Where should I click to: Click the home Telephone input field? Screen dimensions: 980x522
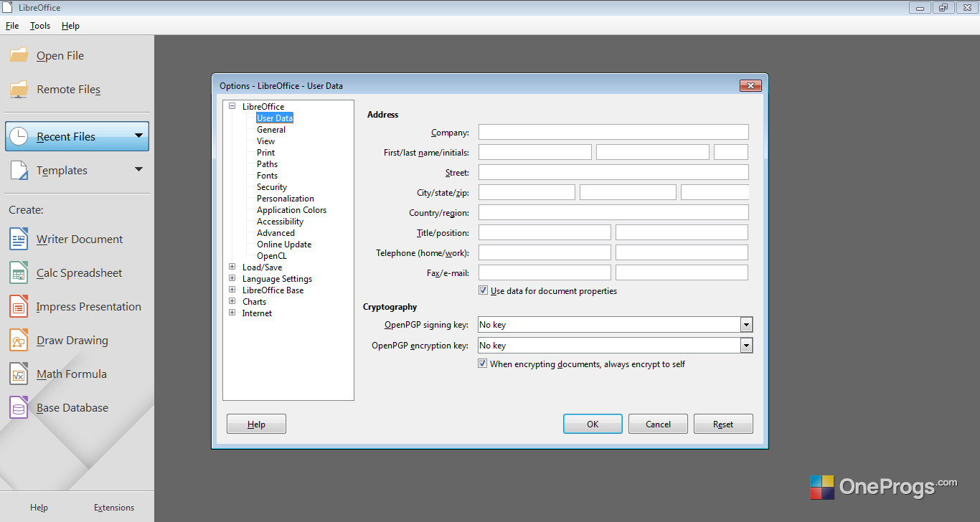point(545,252)
